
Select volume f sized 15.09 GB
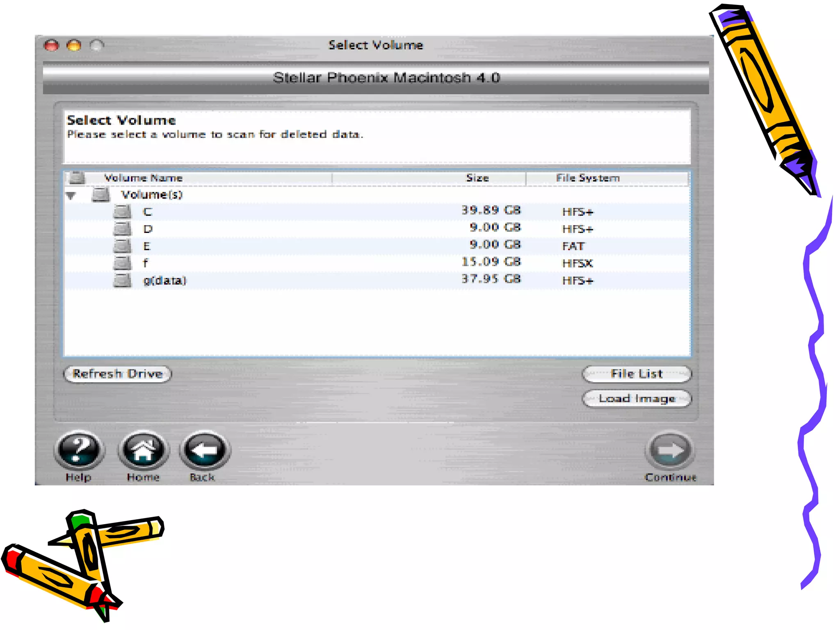click(x=146, y=263)
